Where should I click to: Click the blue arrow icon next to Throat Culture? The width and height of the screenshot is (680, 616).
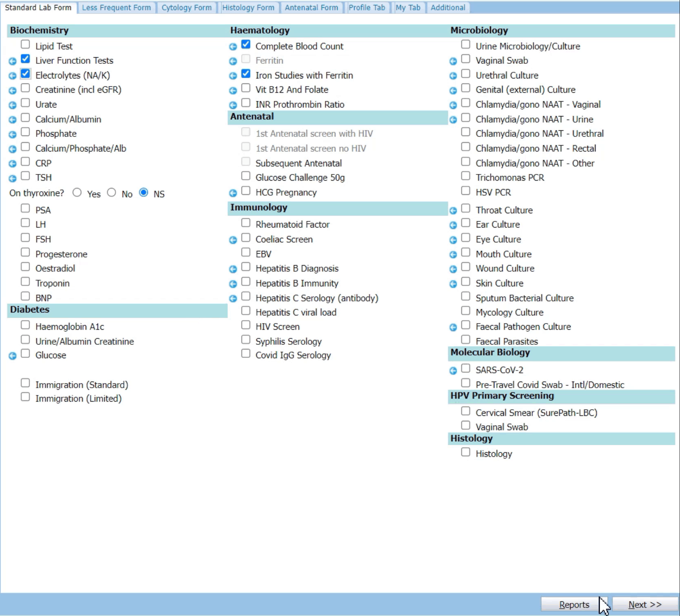453,211
